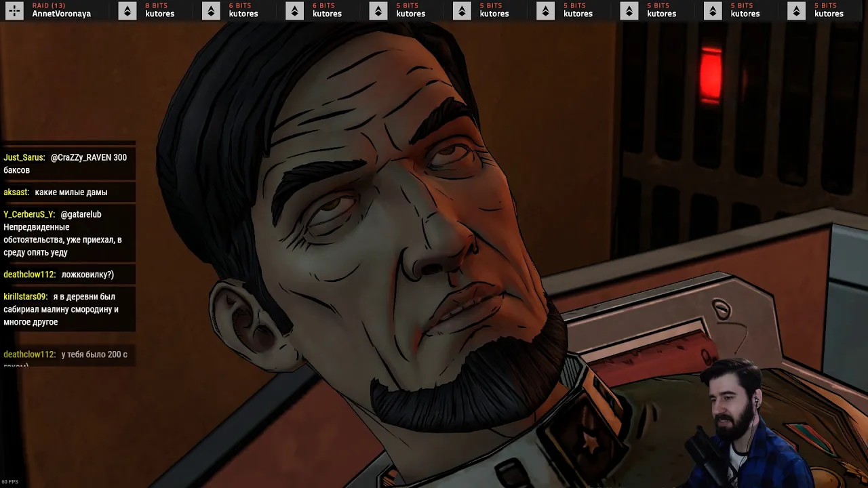Screen dimensions: 868x488
Task: Select the AnnetVoronaya raid name
Action: pos(62,14)
